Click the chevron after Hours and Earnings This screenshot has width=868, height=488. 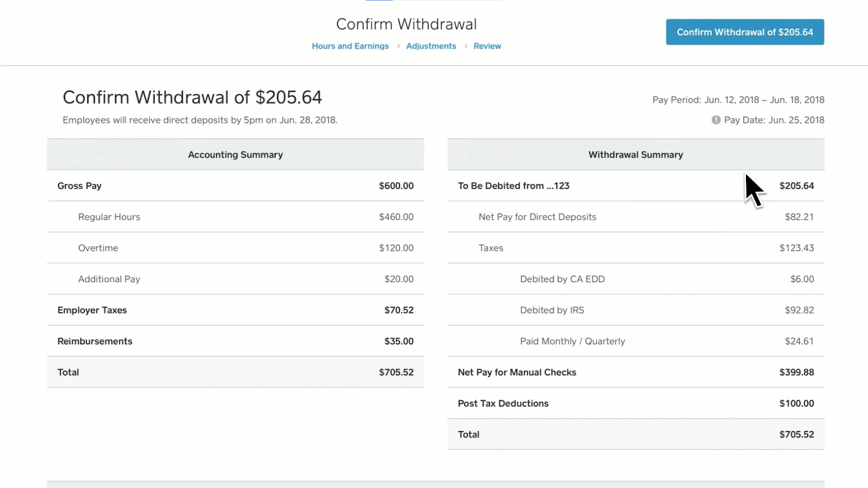[x=398, y=46]
